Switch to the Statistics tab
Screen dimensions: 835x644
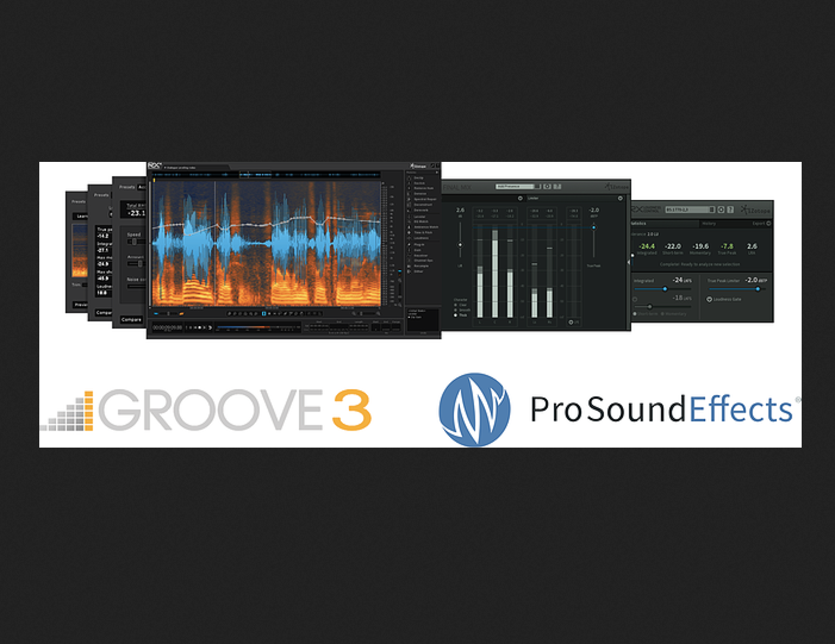pyautogui.click(x=665, y=224)
